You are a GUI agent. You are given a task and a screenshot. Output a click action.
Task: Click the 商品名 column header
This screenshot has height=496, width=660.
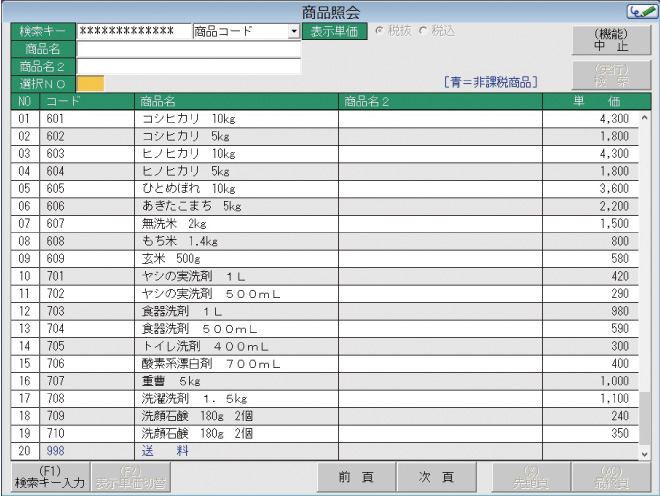point(236,101)
